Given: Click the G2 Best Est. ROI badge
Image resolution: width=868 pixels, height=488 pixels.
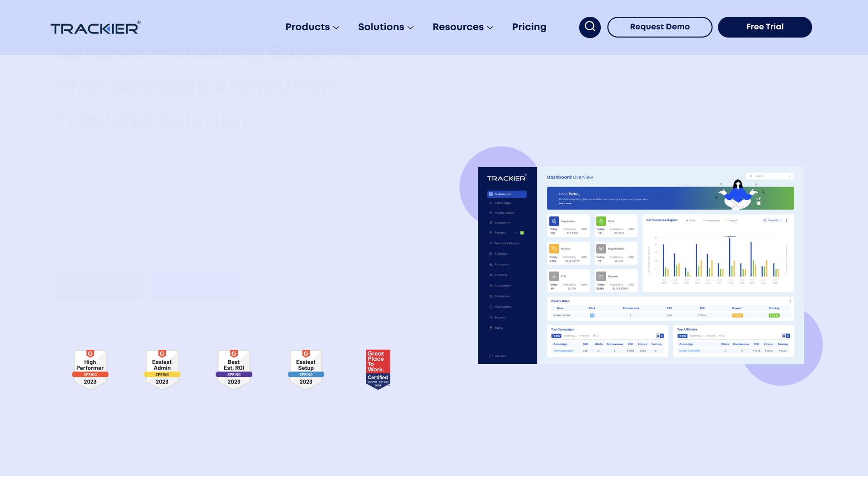Looking at the screenshot, I should point(234,369).
